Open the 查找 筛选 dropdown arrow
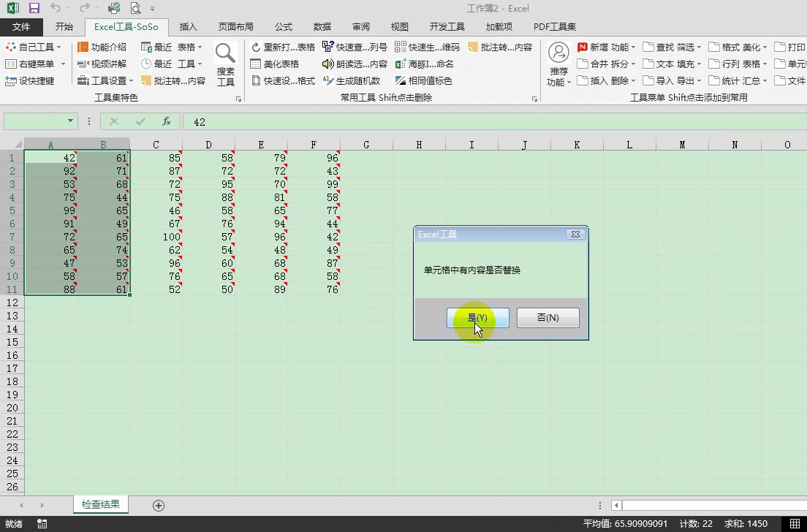Viewport: 807px width, 532px height. 700,45
